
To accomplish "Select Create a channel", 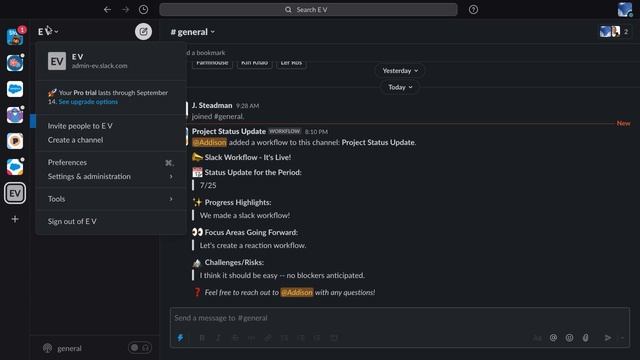I will [76, 140].
